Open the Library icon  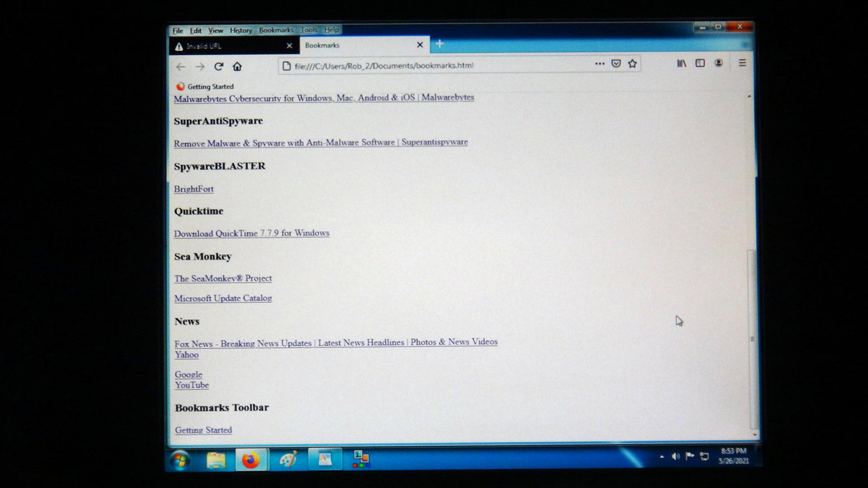682,63
